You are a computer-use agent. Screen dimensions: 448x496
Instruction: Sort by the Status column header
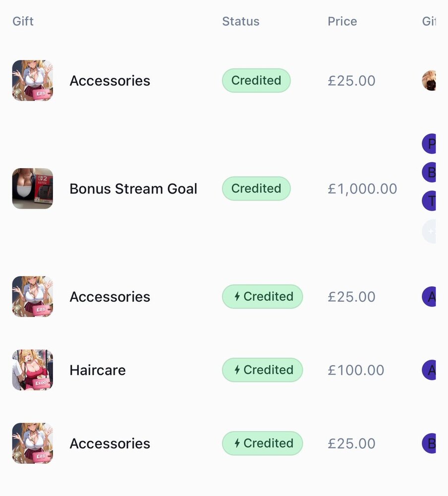[240, 21]
